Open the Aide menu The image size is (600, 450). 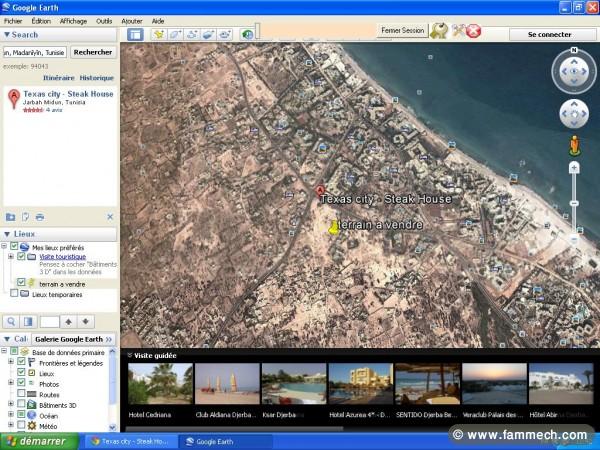(158, 21)
